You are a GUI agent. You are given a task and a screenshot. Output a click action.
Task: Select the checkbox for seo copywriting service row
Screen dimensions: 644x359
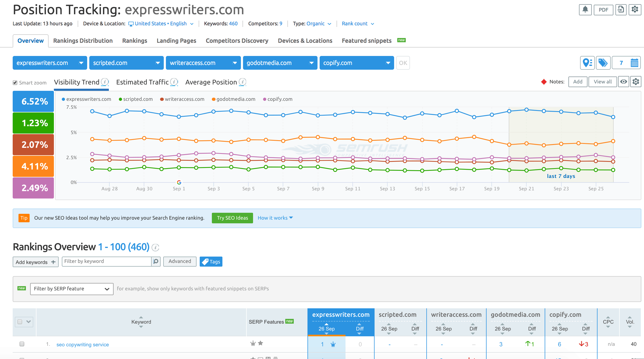click(x=22, y=344)
